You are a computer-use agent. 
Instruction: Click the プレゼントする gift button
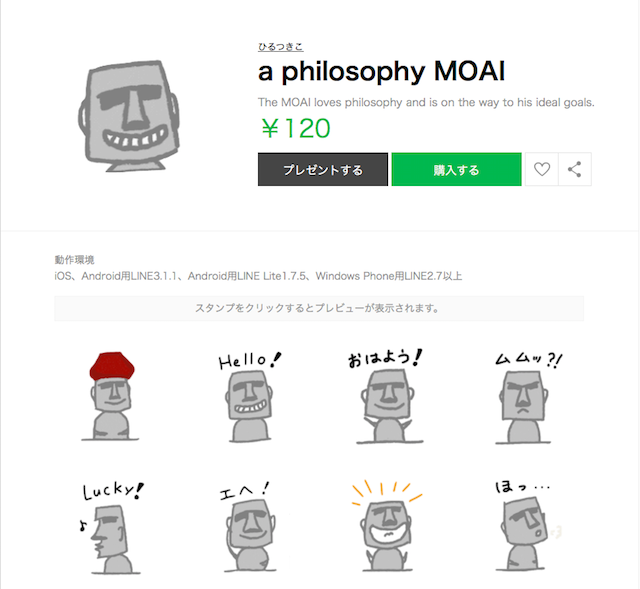point(323,169)
